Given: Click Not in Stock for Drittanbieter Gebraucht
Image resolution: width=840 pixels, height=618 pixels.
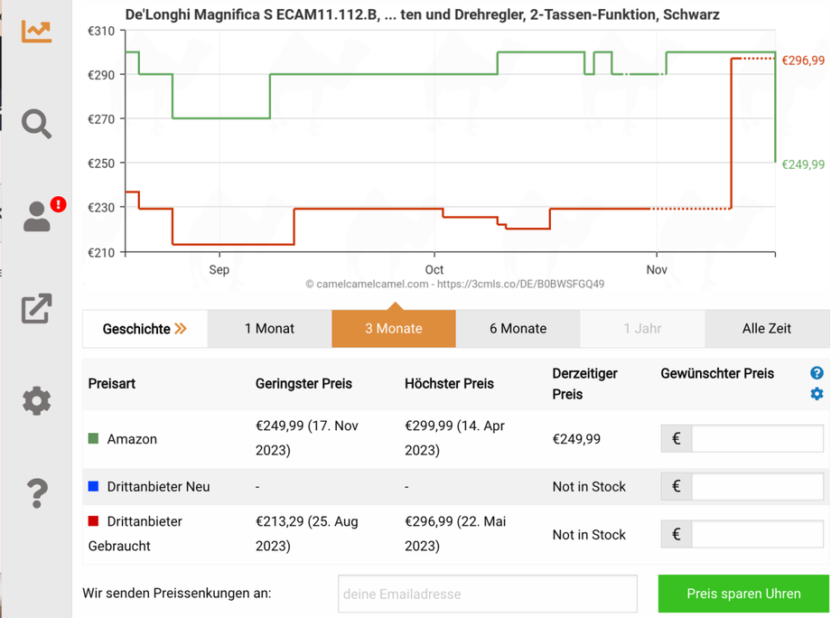Looking at the screenshot, I should [589, 534].
